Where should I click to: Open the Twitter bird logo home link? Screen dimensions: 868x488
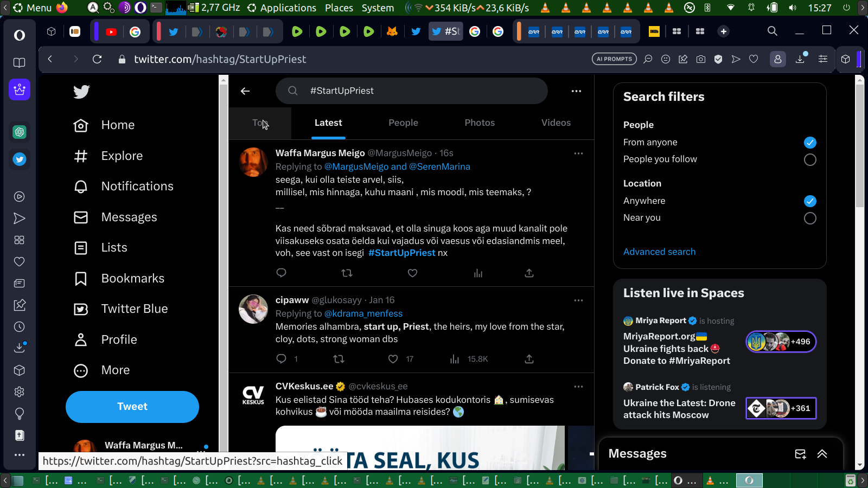[81, 92]
